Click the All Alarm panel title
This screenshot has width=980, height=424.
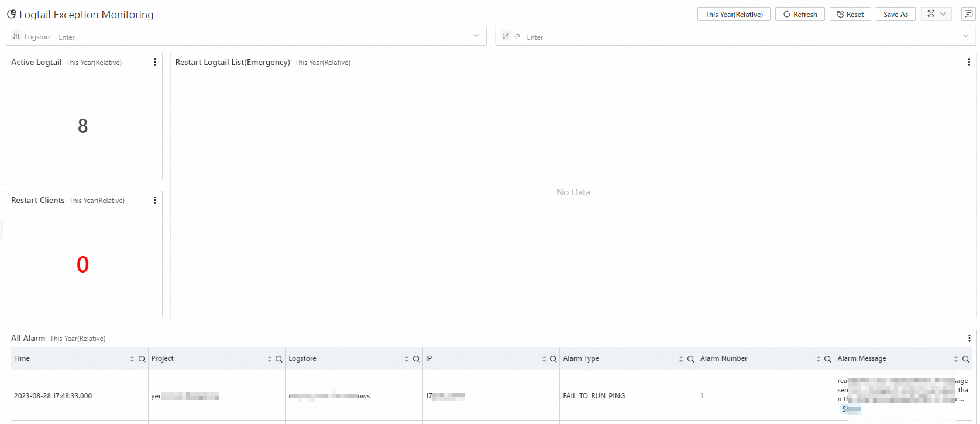[x=28, y=338]
